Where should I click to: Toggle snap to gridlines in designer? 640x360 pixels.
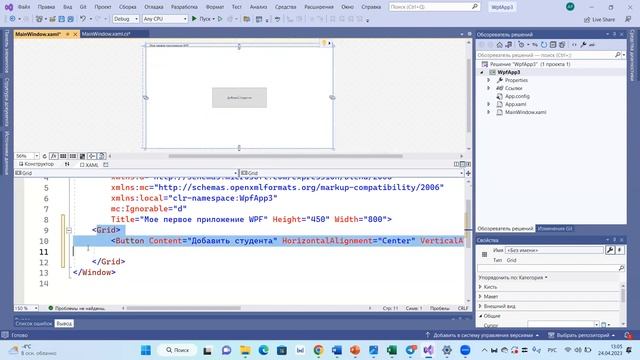pyautogui.click(x=73, y=156)
